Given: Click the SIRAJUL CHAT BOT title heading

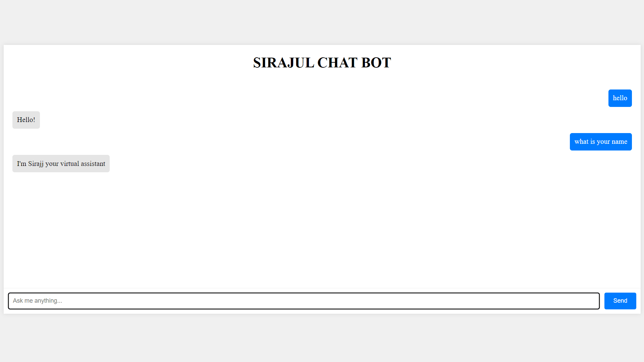Looking at the screenshot, I should pyautogui.click(x=322, y=62).
